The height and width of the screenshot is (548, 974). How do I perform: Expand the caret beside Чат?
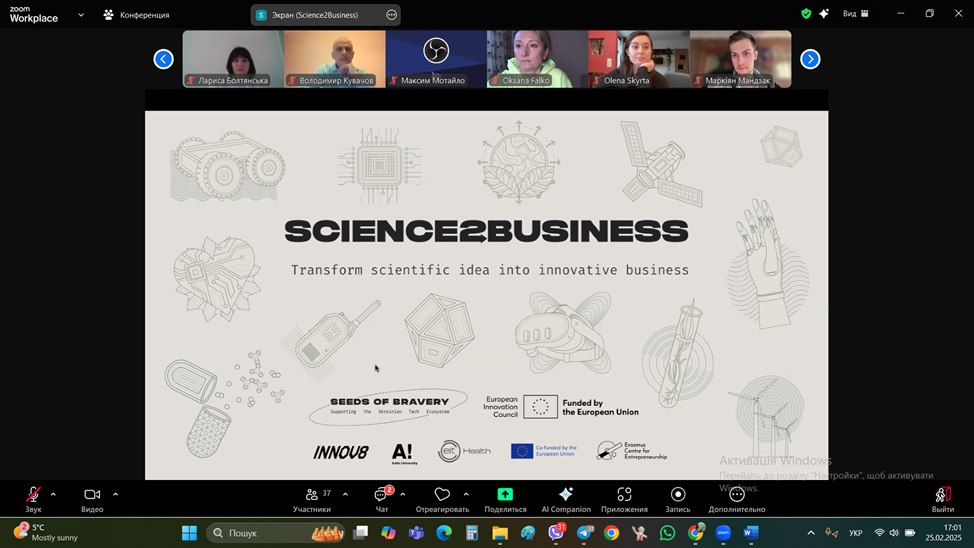tap(403, 495)
